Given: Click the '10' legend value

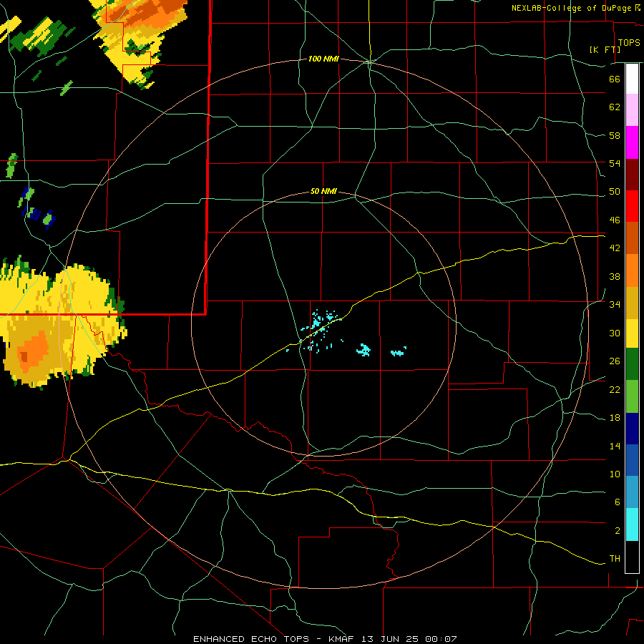Looking at the screenshot, I should click(x=615, y=474).
